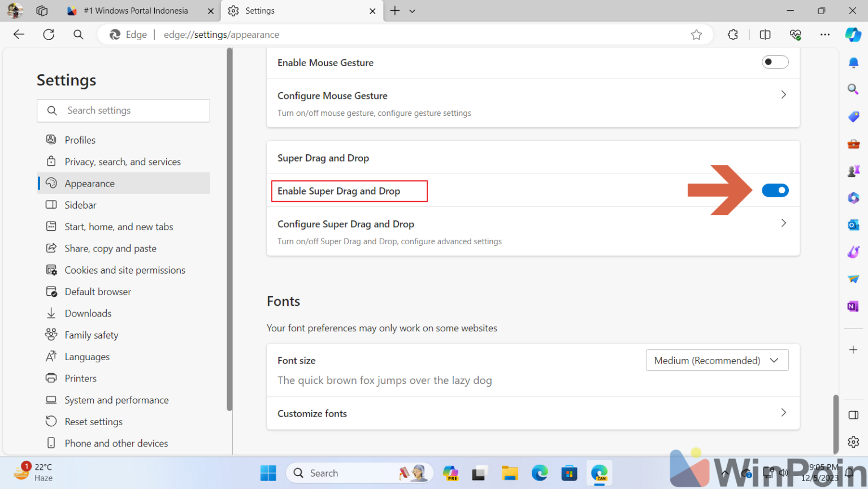Open Browser essentials from the toolbar
This screenshot has width=868, height=489.
pyautogui.click(x=796, y=34)
